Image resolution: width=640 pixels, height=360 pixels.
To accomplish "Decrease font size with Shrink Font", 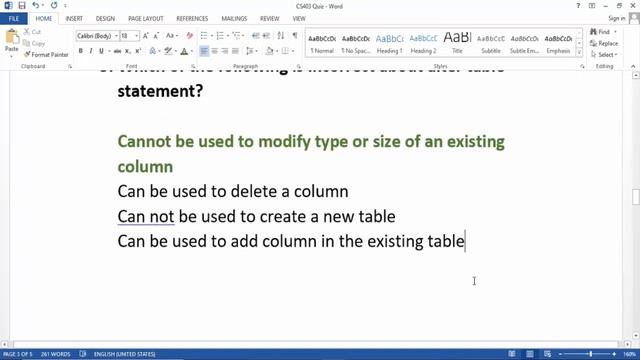I will (156, 36).
